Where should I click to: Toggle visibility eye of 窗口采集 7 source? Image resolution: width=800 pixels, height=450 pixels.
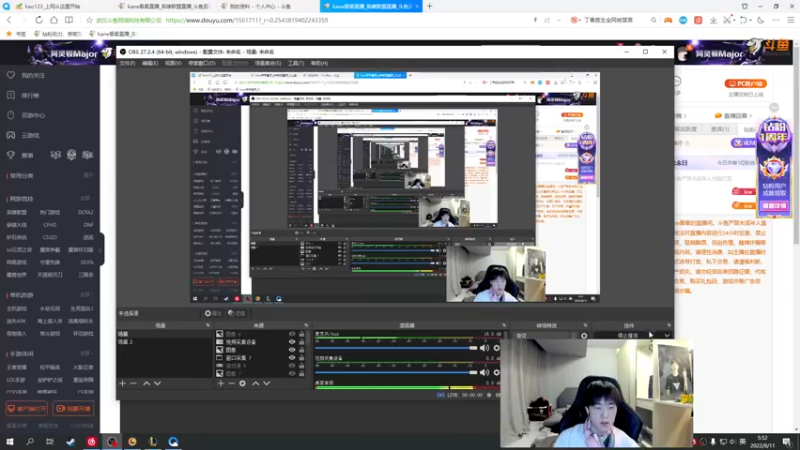click(x=292, y=358)
